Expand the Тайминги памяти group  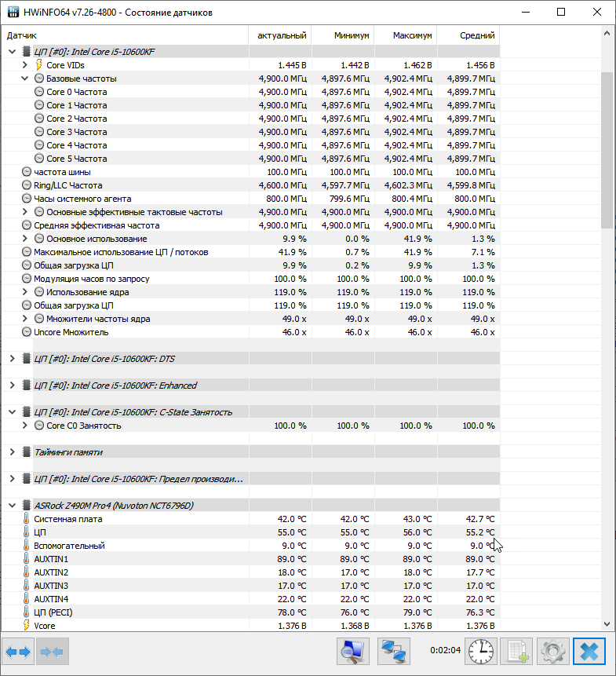(x=12, y=451)
